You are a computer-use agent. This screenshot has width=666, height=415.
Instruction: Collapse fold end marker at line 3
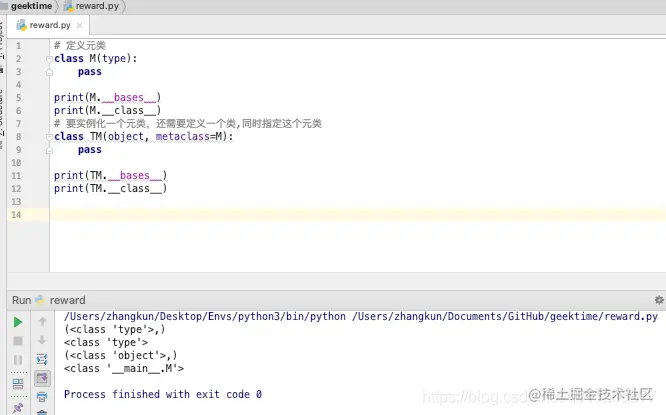[49, 72]
